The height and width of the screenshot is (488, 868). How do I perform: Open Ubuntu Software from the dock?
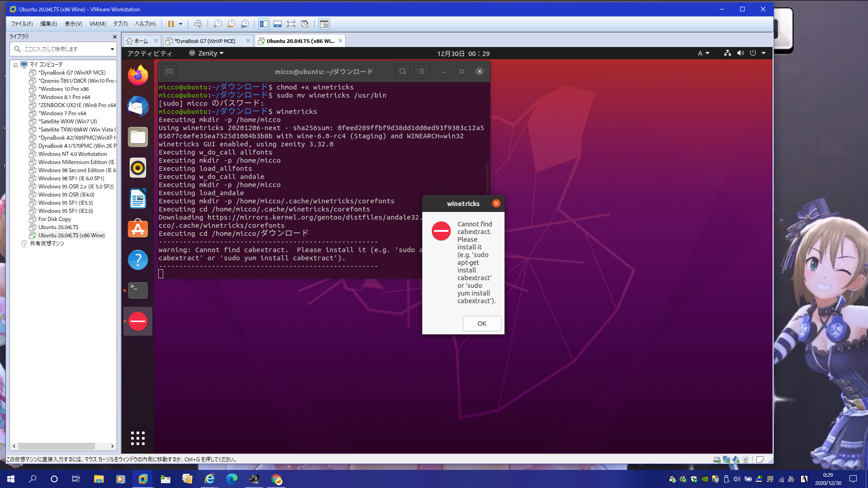click(138, 229)
